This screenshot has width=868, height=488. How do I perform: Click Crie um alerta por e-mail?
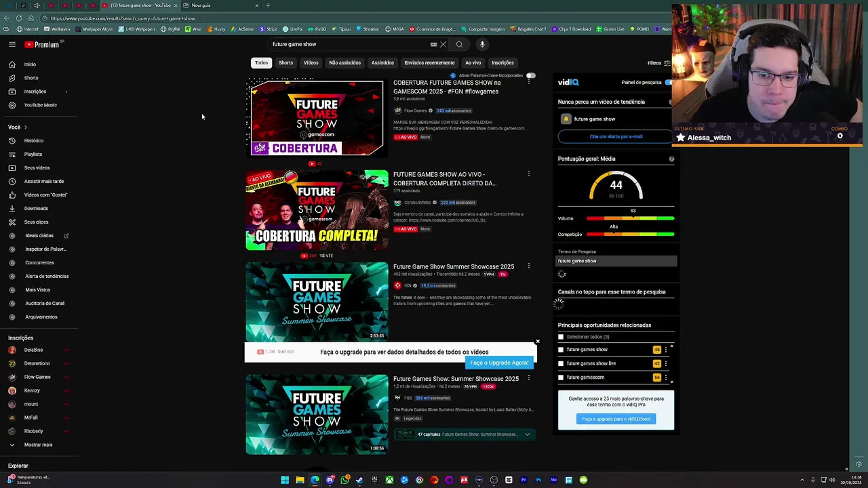pyautogui.click(x=616, y=137)
